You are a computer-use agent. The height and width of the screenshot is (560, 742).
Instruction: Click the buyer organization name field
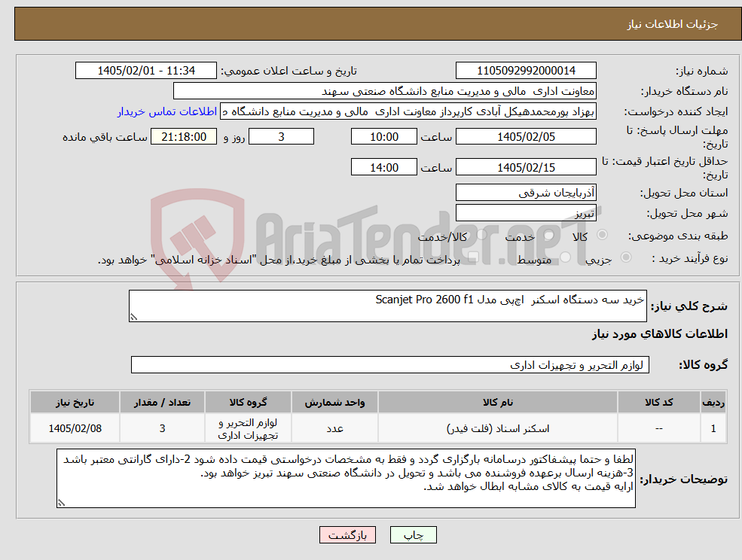coord(385,91)
